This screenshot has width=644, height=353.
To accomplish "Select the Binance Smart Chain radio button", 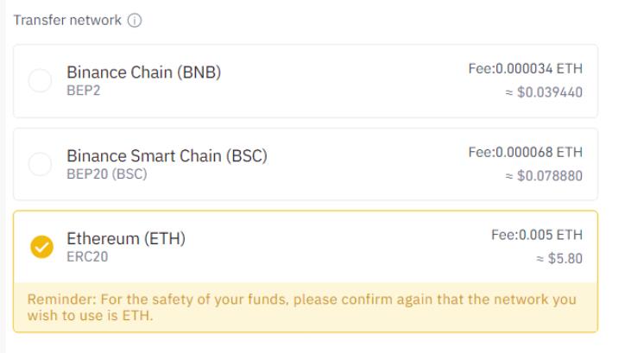I will (x=41, y=164).
